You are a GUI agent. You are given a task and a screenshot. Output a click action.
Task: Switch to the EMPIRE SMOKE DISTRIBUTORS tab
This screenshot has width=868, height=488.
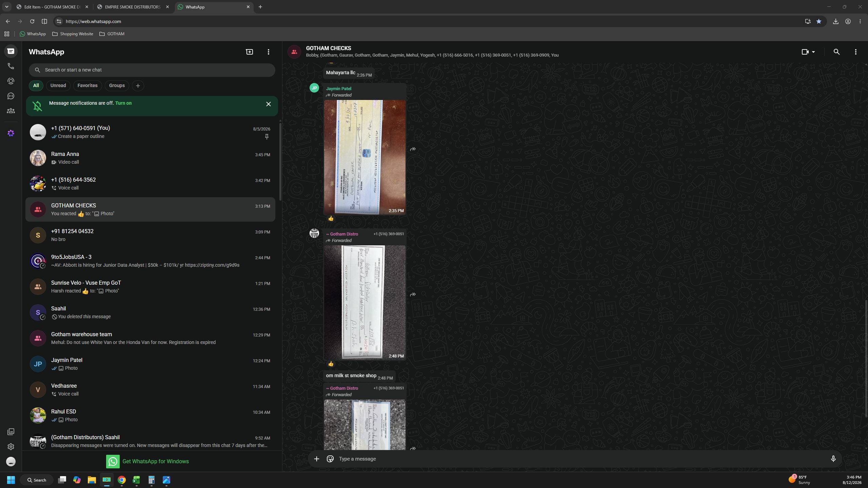pos(133,7)
